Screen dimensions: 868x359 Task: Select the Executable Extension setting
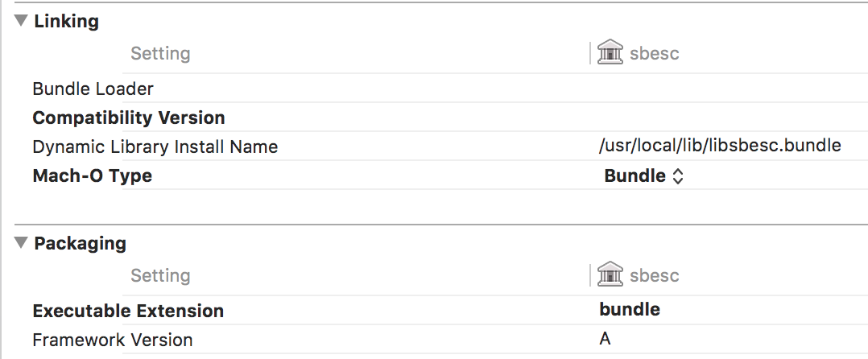(x=128, y=311)
